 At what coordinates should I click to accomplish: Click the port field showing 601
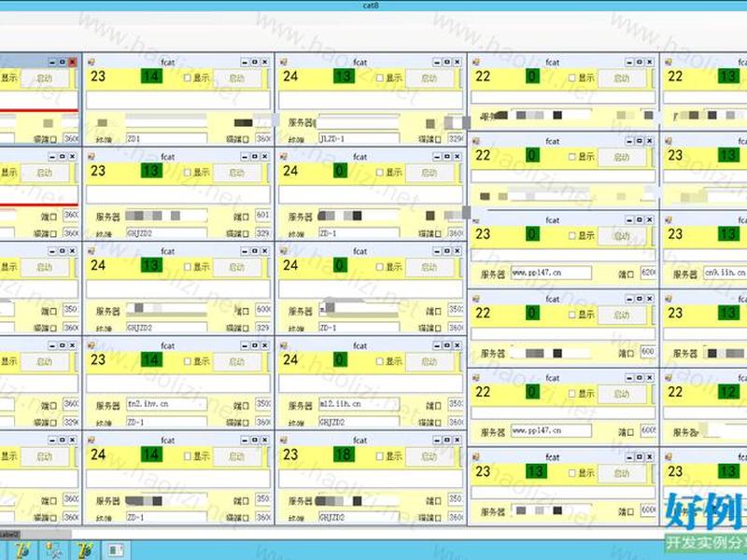tap(262, 216)
